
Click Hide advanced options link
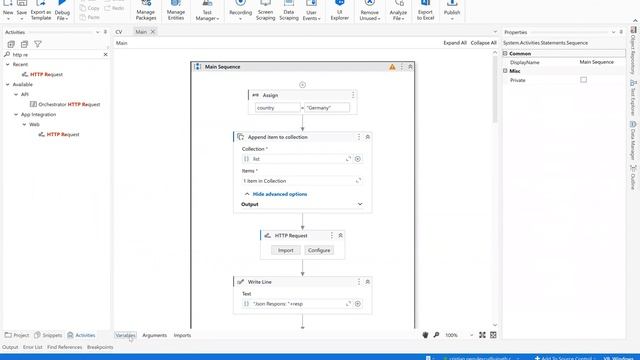pyautogui.click(x=280, y=194)
